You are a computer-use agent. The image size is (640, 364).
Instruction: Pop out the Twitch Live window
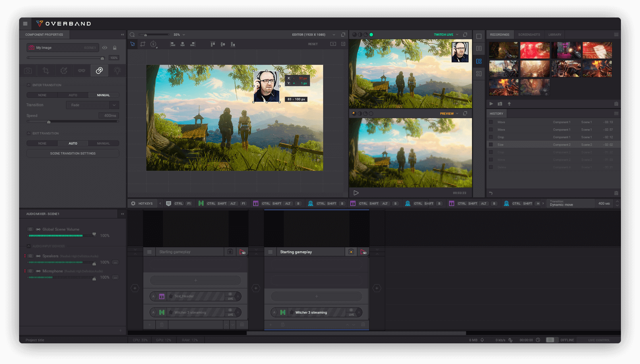[465, 35]
